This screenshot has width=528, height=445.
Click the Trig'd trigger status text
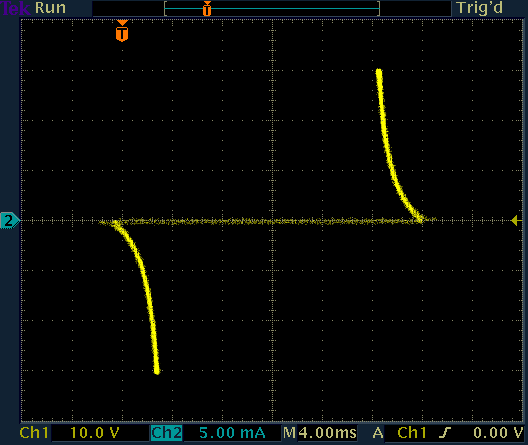480,8
